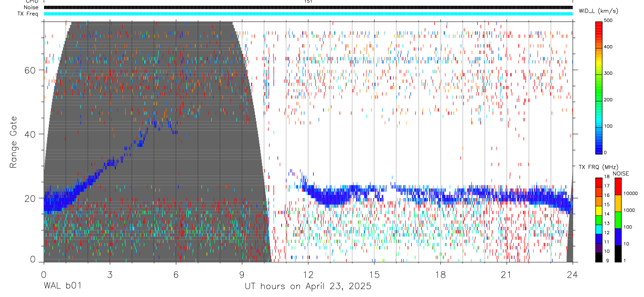
Task: Click the CPID value "151" at top
Action: pyautogui.click(x=308, y=2)
